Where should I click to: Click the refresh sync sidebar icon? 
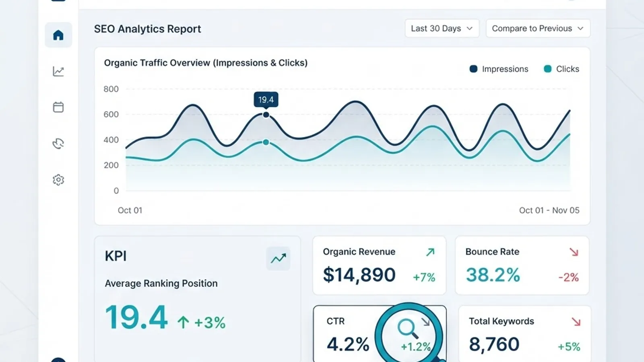[58, 144]
